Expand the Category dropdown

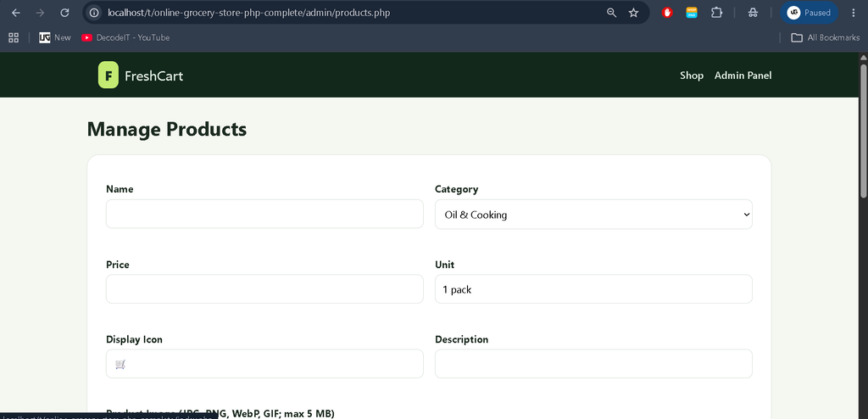click(593, 215)
